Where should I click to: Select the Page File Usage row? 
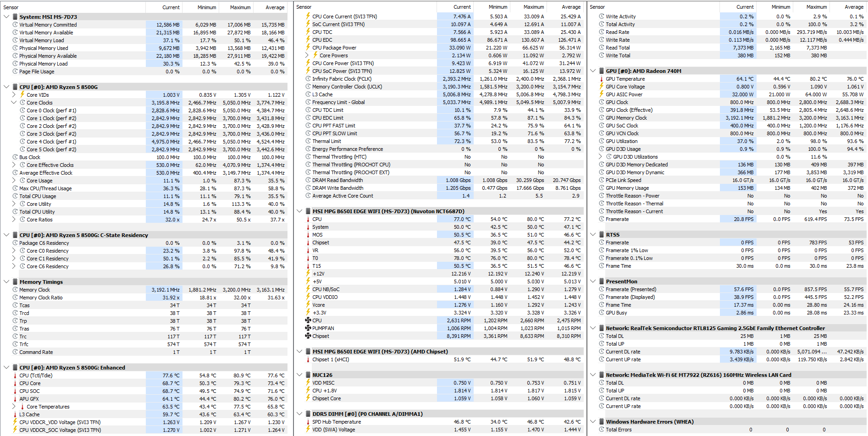[145, 72]
